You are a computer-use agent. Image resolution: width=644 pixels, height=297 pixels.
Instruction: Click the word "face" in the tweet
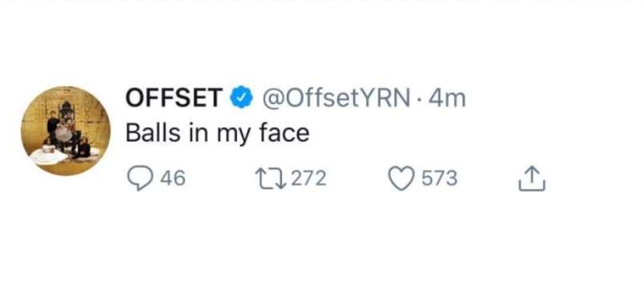point(284,133)
